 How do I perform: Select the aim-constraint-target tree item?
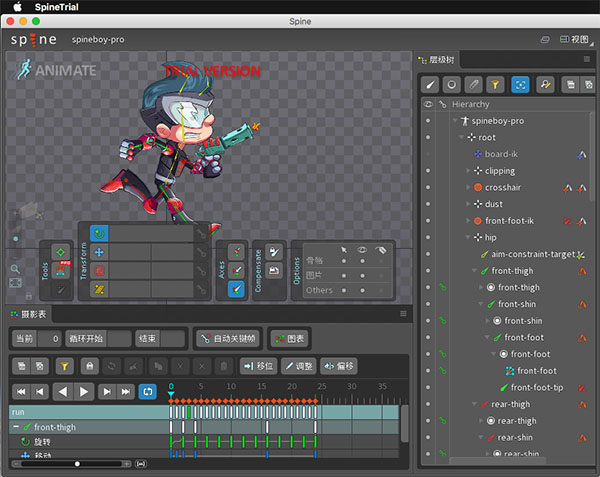(533, 254)
